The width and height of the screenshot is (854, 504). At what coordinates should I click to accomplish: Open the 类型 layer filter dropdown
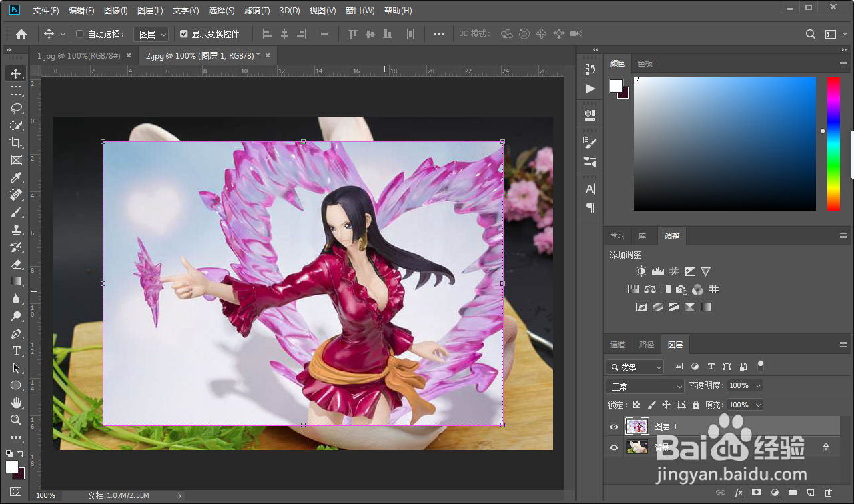click(x=635, y=367)
